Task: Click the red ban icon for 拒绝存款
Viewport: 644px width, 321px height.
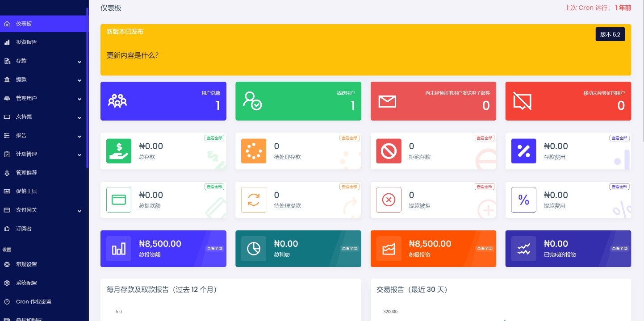Action: pos(389,151)
